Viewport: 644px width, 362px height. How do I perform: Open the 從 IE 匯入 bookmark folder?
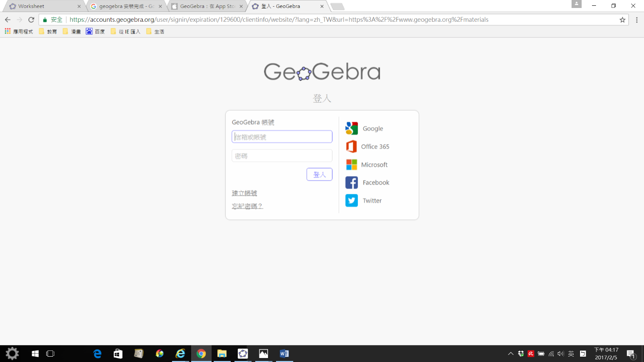[x=126, y=32]
